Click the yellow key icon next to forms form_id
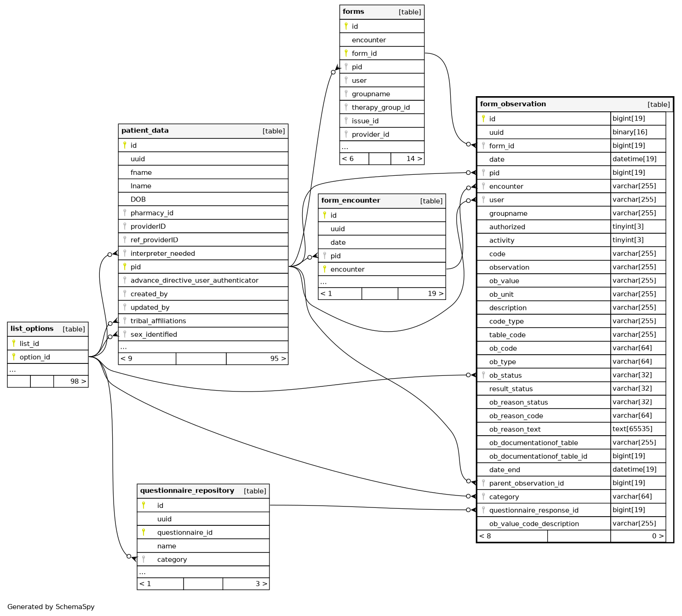The image size is (682, 616). point(346,53)
